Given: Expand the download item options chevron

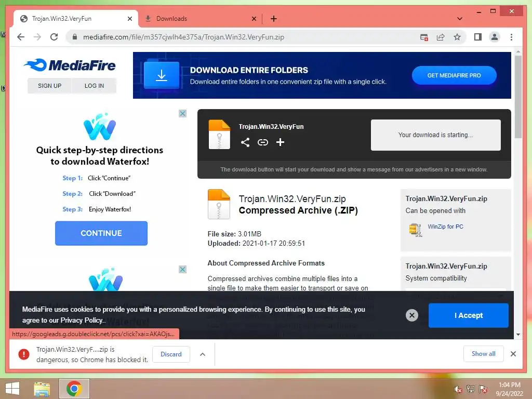Looking at the screenshot, I should tap(203, 354).
